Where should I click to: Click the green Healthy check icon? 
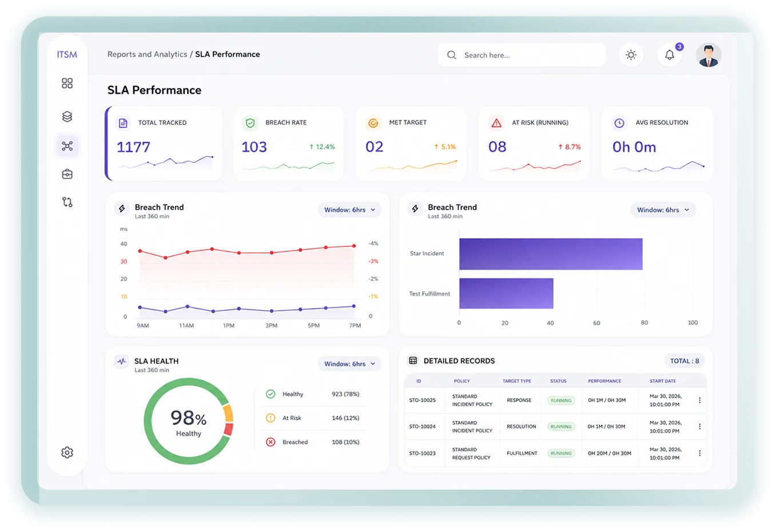coord(271,394)
